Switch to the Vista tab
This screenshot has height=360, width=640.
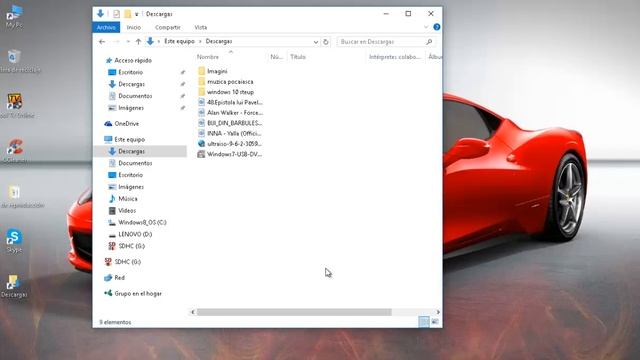pos(200,27)
